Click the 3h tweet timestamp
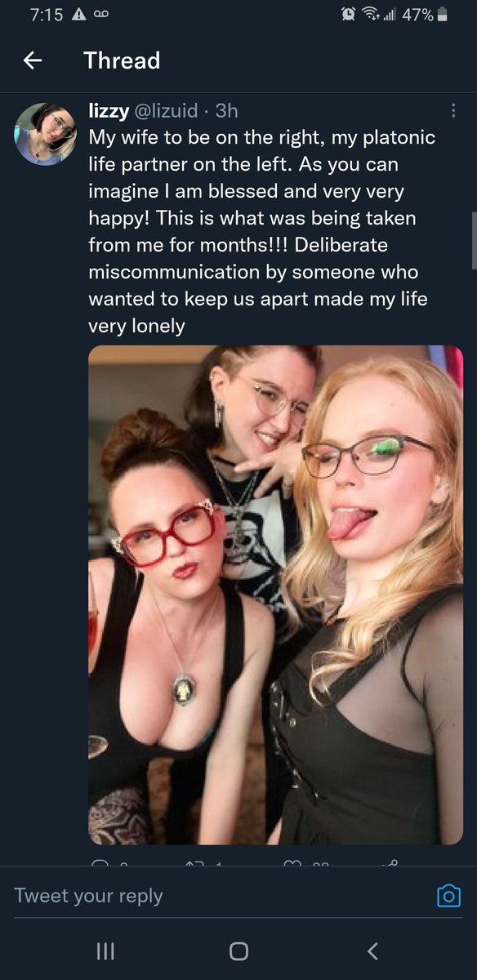The width and height of the screenshot is (477, 980). [225, 110]
